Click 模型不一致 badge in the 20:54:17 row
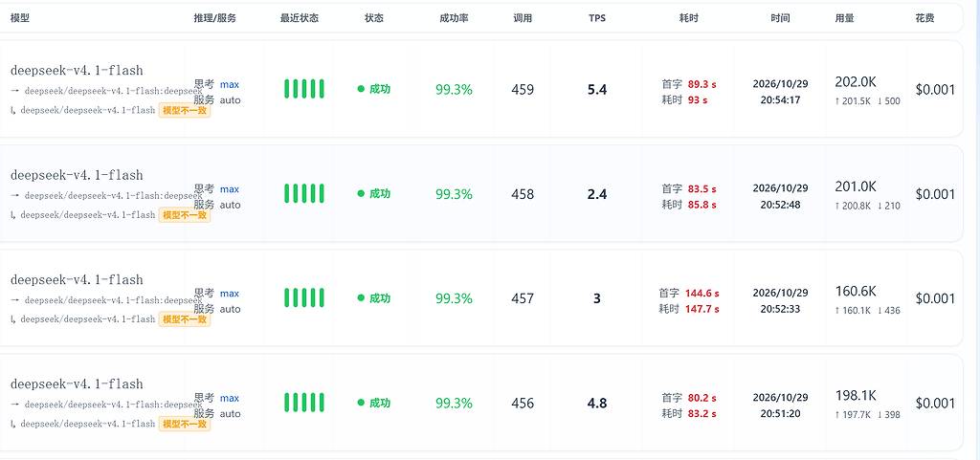The height and width of the screenshot is (460, 980). pos(185,111)
